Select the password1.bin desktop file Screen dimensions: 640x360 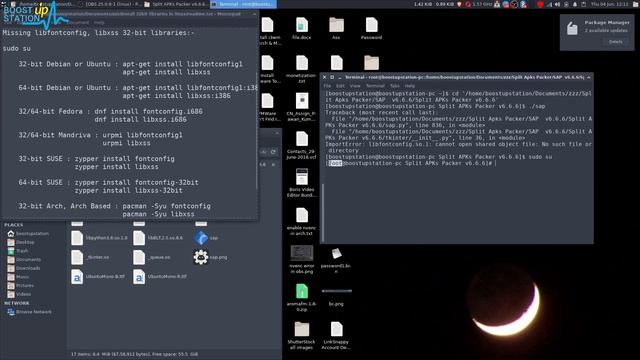336,259
